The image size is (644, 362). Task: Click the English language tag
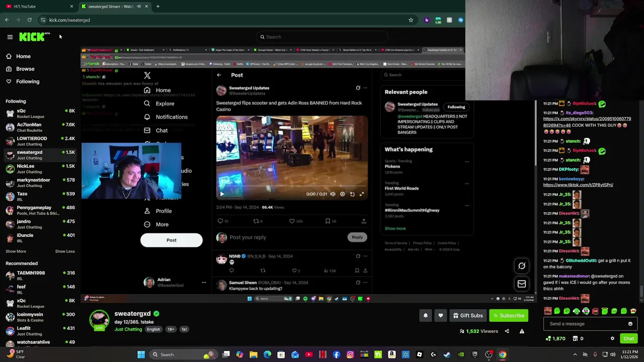tap(153, 329)
